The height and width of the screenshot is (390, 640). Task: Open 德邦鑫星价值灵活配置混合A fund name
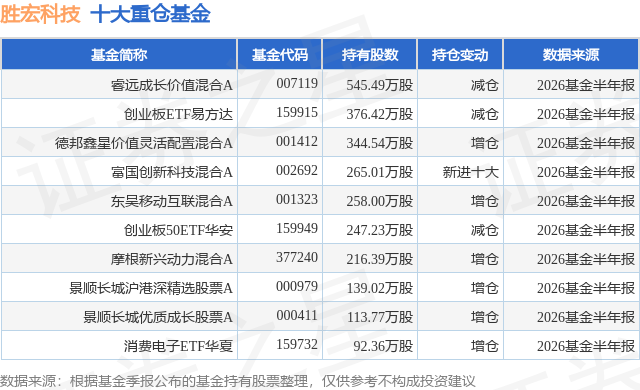coord(144,143)
